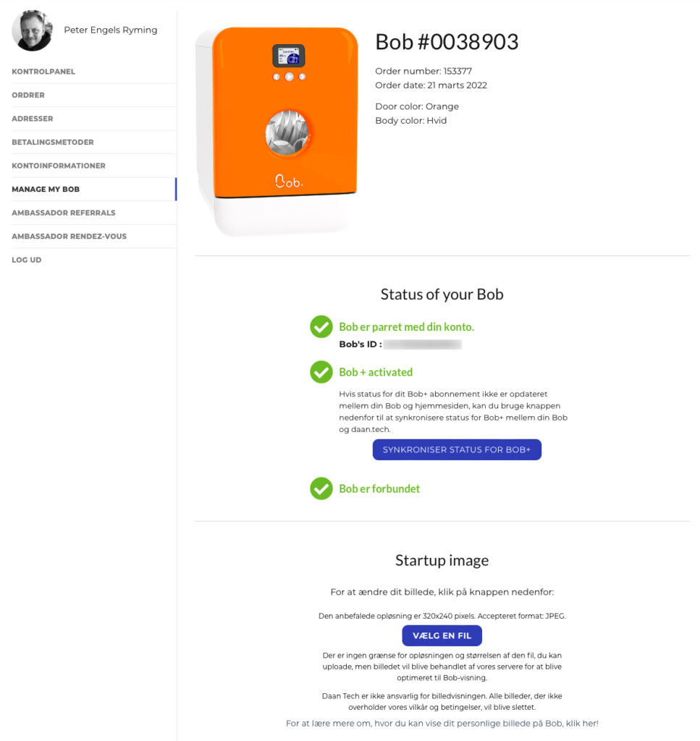Click Log ud to sign out

[27, 260]
